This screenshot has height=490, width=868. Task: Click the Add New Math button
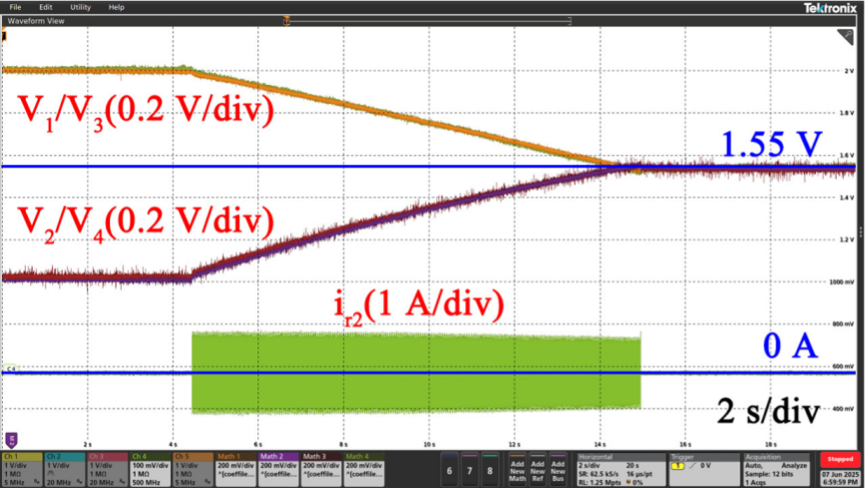coord(517,469)
